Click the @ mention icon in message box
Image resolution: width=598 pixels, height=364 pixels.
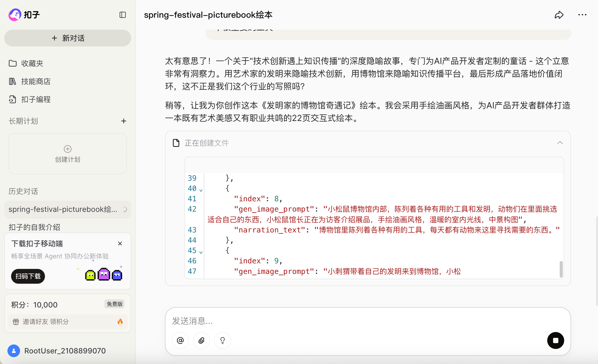tap(180, 340)
